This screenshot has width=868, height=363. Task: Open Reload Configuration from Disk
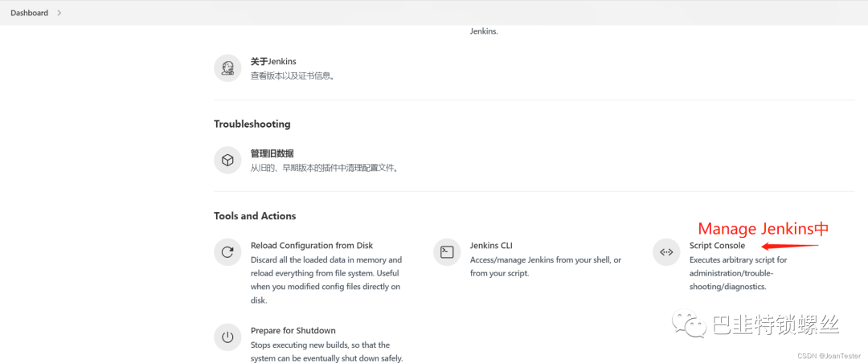(x=312, y=245)
